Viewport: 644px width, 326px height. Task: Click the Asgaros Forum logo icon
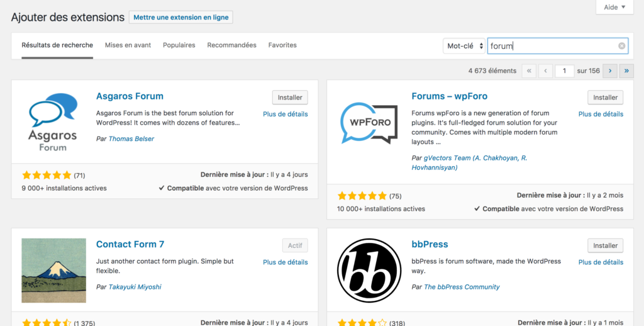[x=53, y=123]
